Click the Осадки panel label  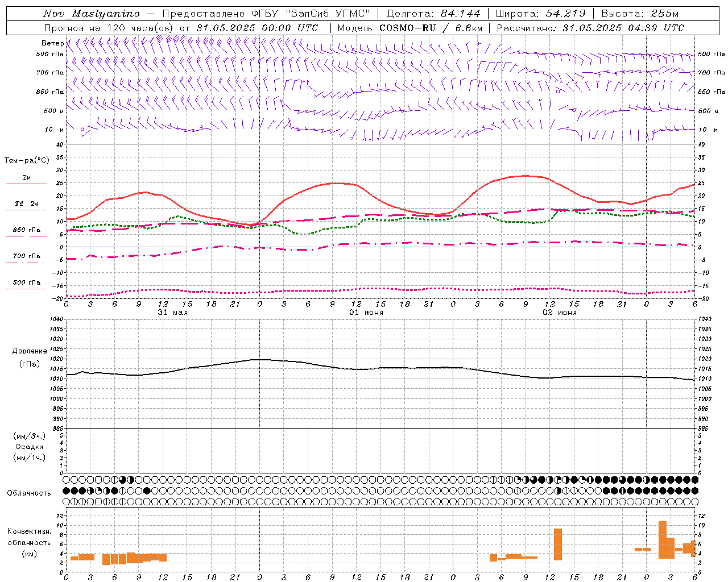(30, 447)
